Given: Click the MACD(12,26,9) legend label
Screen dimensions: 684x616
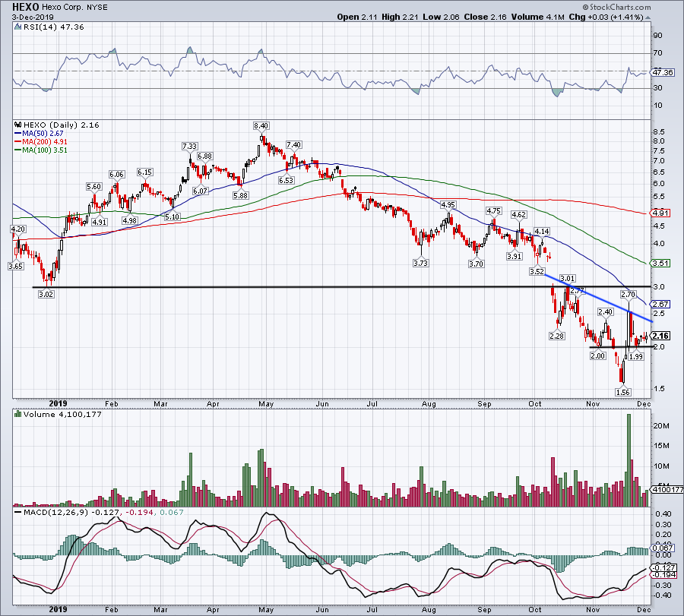Looking at the screenshot, I should (55, 512).
